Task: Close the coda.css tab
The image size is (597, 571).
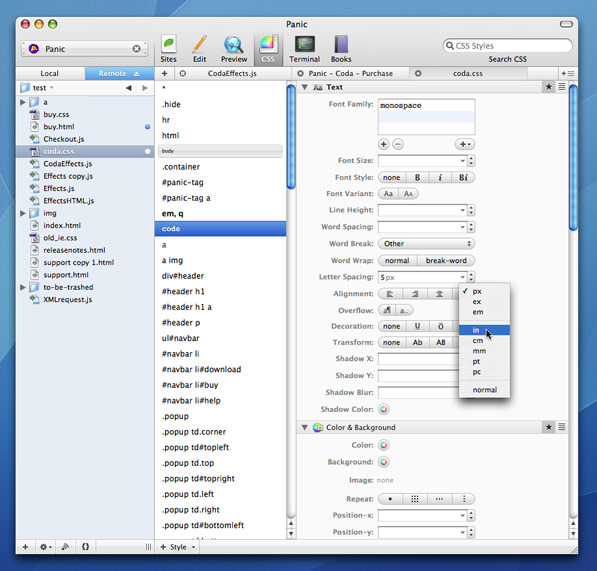Action: (x=418, y=73)
